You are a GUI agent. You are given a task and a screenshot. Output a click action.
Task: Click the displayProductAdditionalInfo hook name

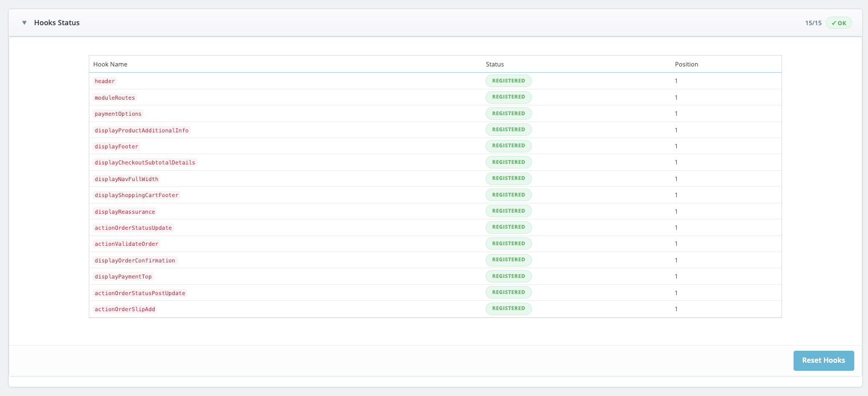click(x=141, y=130)
